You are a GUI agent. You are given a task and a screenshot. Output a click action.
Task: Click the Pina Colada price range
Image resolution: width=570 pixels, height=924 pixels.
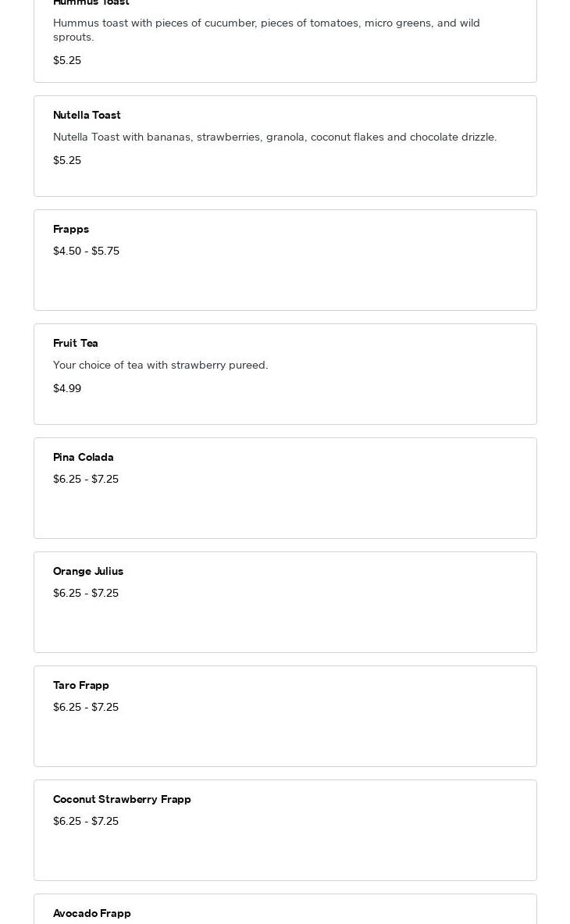(x=86, y=479)
